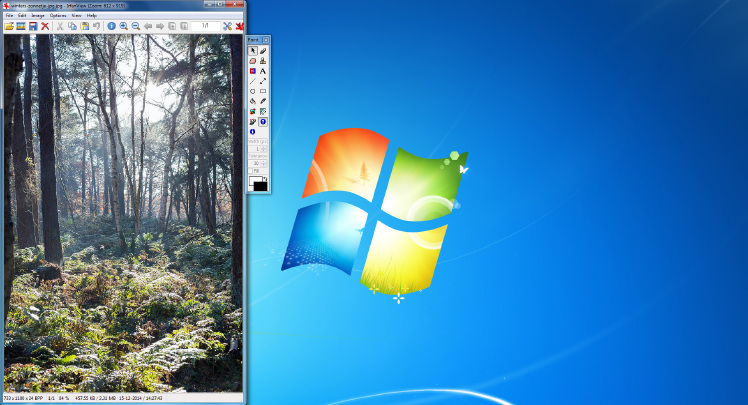748x405 pixels.
Task: Click the highlighted Help icon in Paint
Action: 263,122
